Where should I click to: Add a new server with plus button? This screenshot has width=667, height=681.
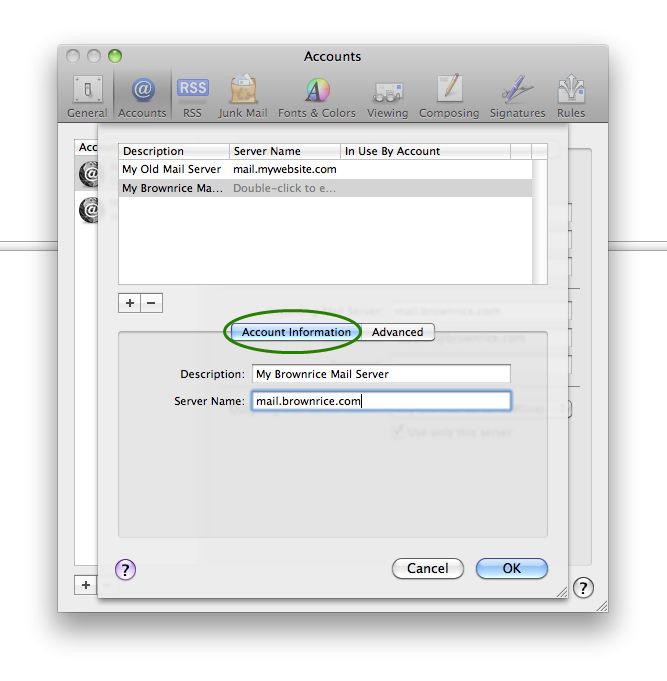point(129,303)
